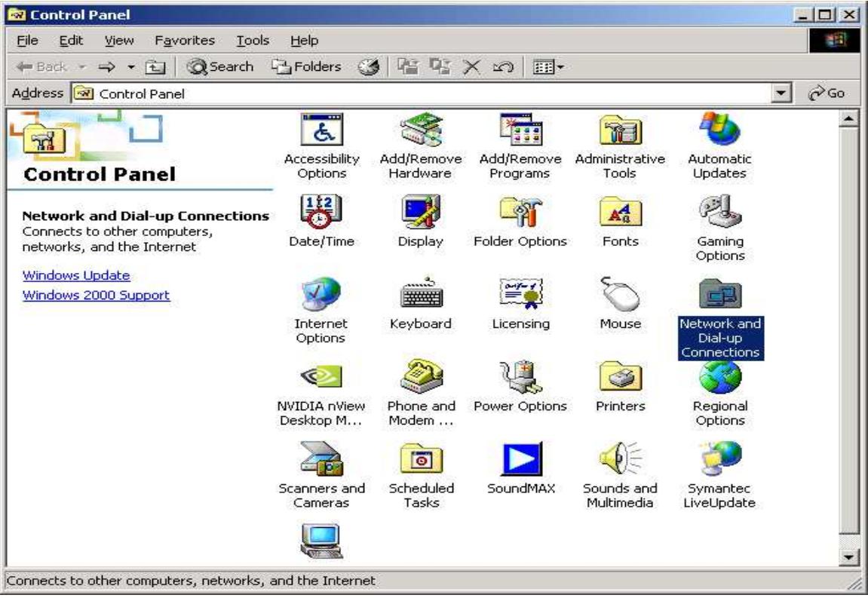Expand the Forward history dropdown arrow
This screenshot has width=868, height=598.
pyautogui.click(x=131, y=67)
